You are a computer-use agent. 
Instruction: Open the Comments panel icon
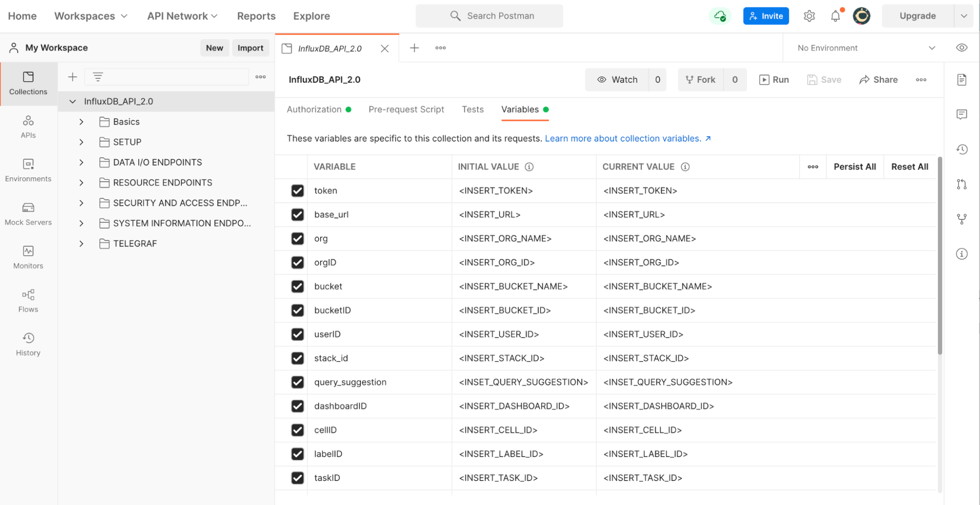click(962, 114)
